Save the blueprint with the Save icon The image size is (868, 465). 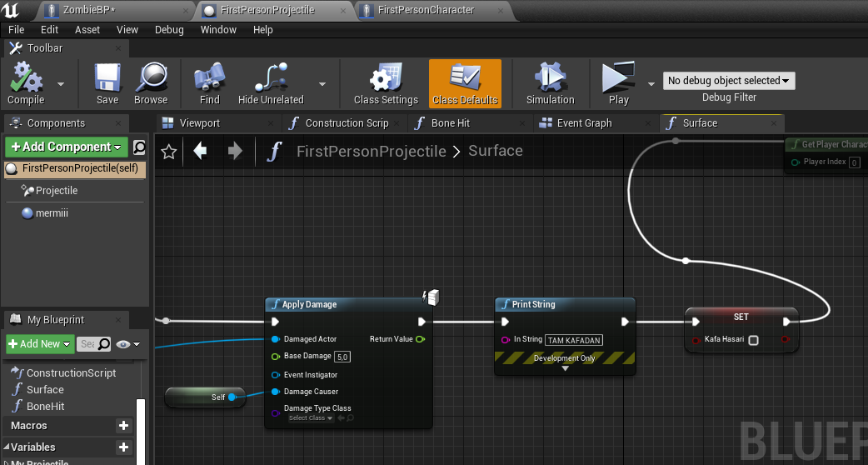107,77
